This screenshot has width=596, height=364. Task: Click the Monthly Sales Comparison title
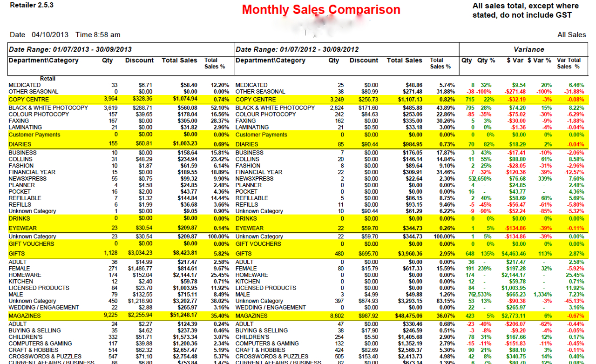pyautogui.click(x=321, y=10)
